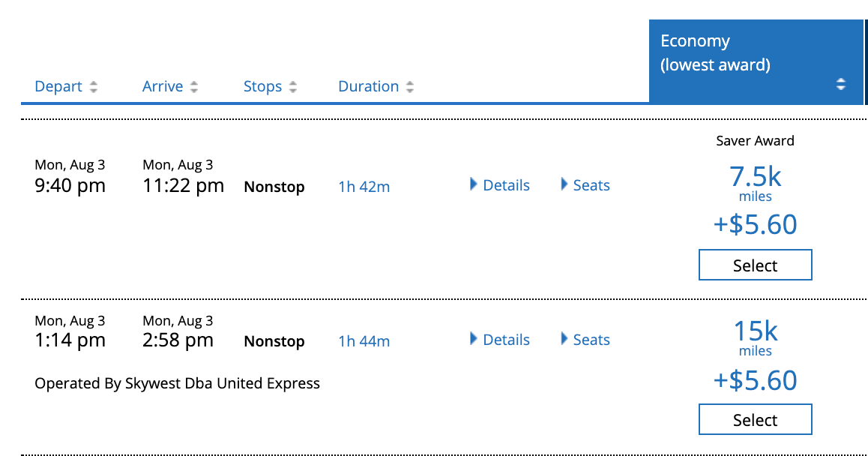The image size is (868, 456).
Task: Select the 15k miles economy fare
Action: click(755, 420)
